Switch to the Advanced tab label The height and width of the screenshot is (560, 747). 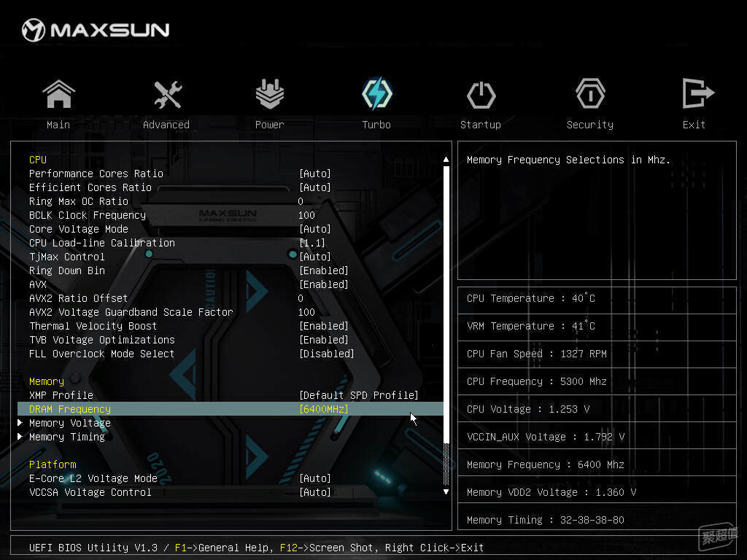(166, 125)
